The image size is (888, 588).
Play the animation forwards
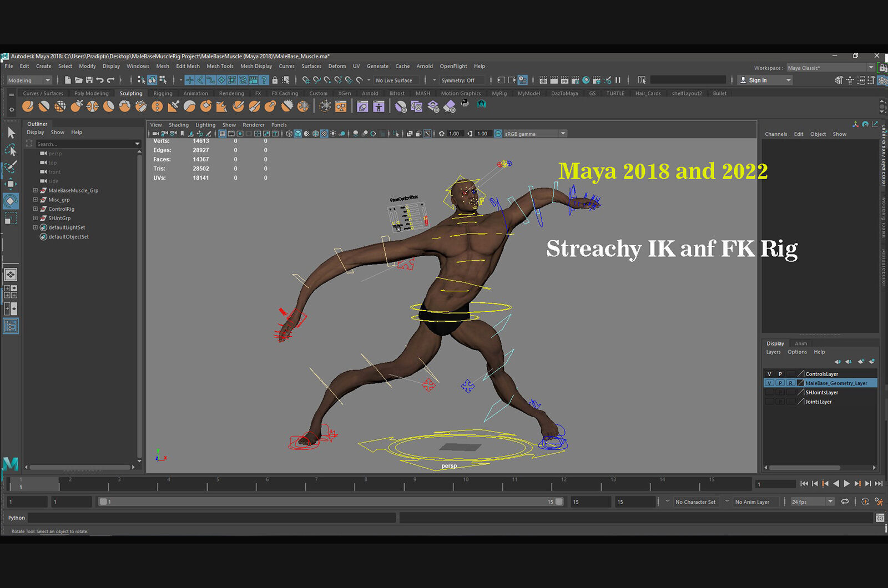click(846, 484)
